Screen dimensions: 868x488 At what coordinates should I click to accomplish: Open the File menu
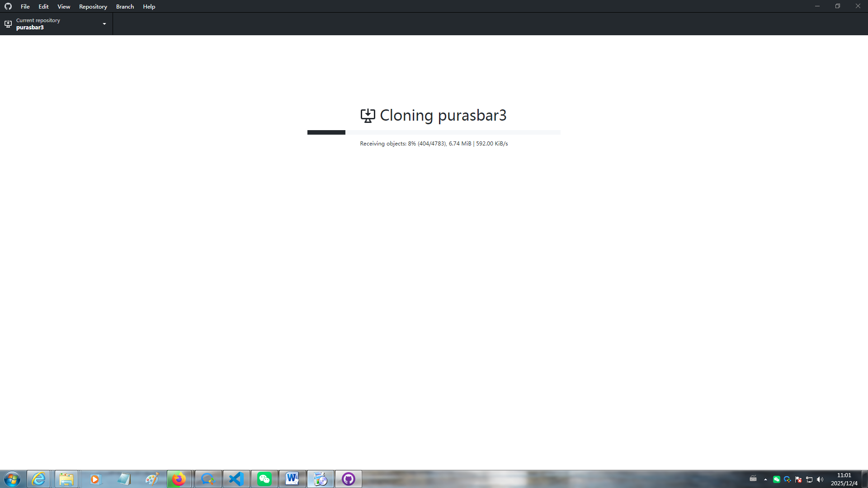pos(25,6)
